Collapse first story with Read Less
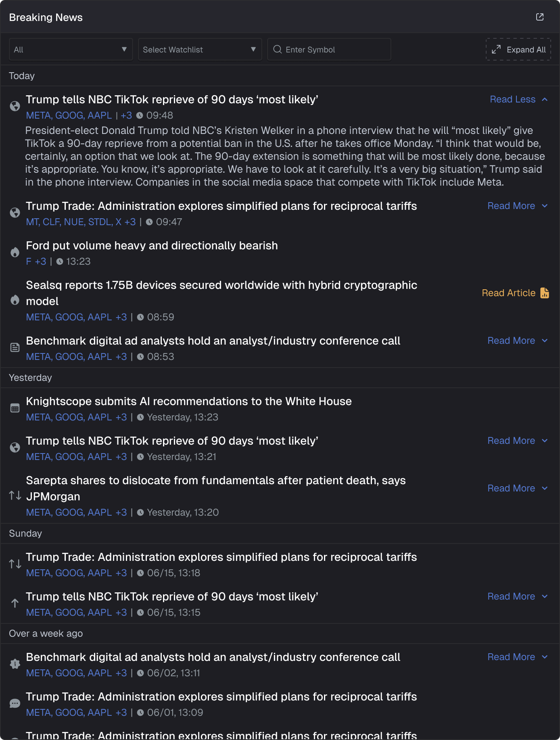 (518, 99)
